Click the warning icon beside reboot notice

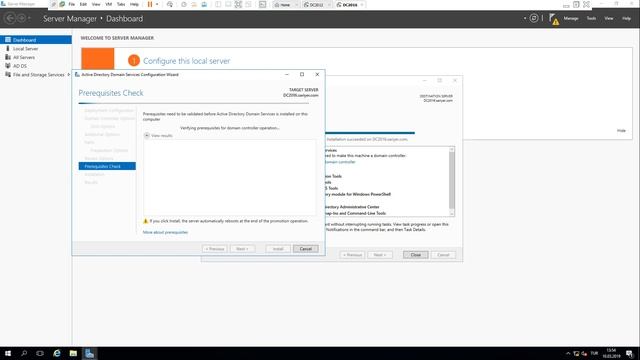tap(145, 221)
